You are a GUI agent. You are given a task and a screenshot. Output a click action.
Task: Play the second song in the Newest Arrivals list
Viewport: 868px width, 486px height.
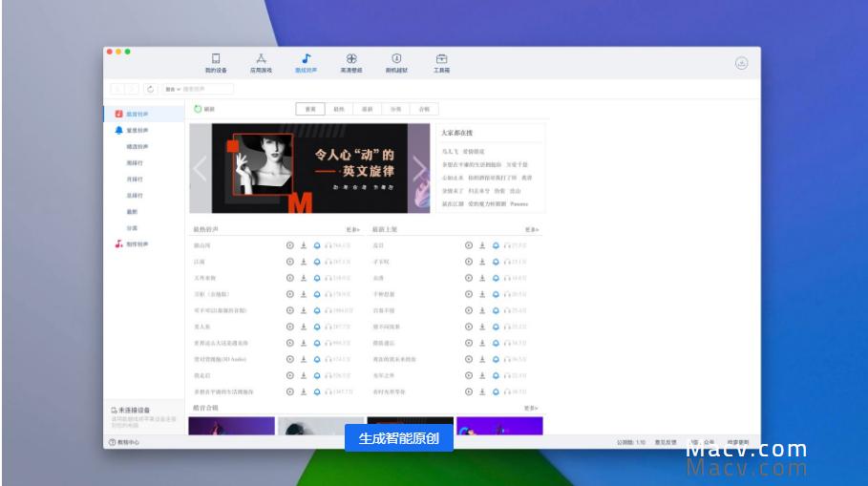tap(469, 262)
